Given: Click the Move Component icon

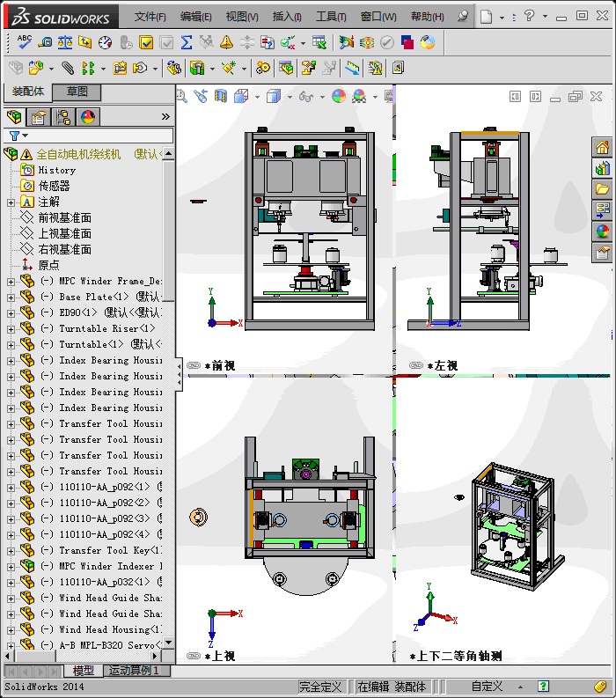Looking at the screenshot, I should 141,68.
